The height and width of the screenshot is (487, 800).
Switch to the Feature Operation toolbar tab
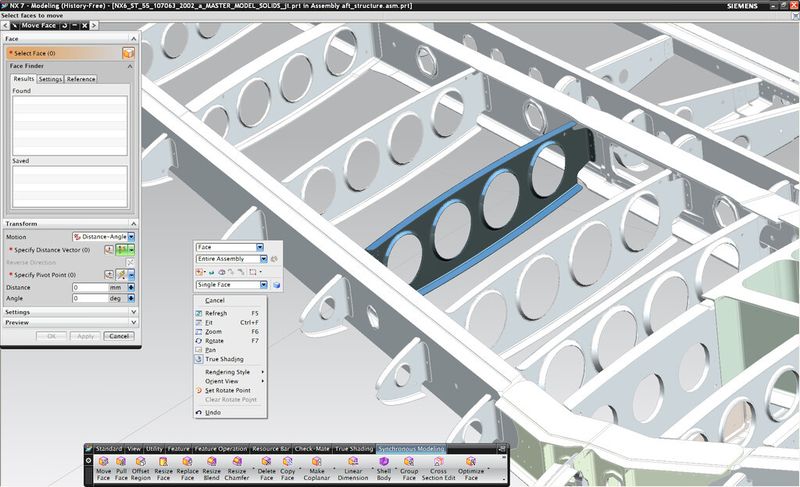(x=221, y=449)
